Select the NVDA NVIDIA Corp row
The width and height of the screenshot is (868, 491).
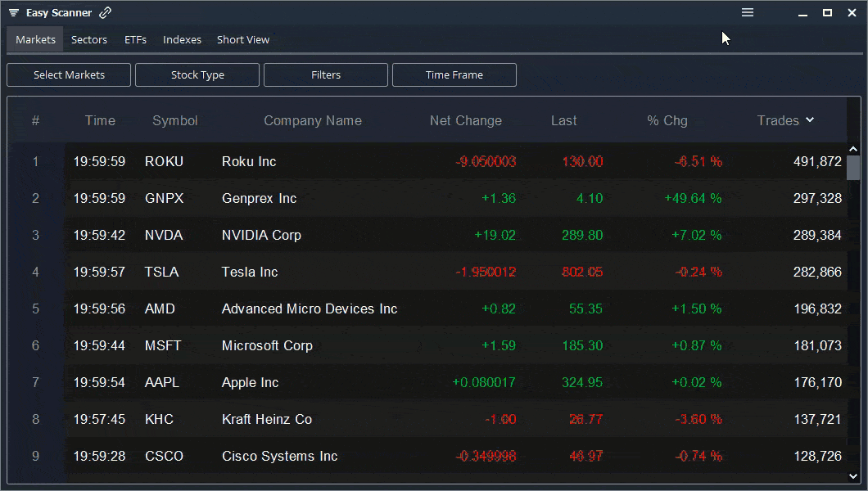(409, 235)
